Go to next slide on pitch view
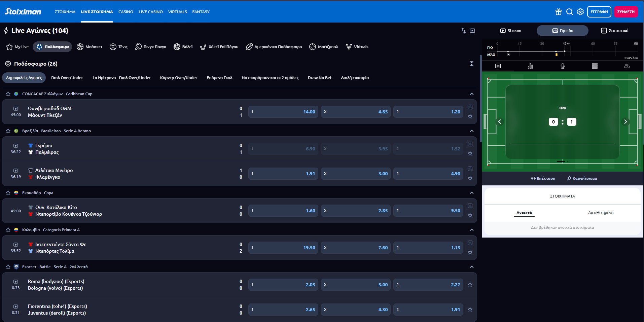 [625, 122]
